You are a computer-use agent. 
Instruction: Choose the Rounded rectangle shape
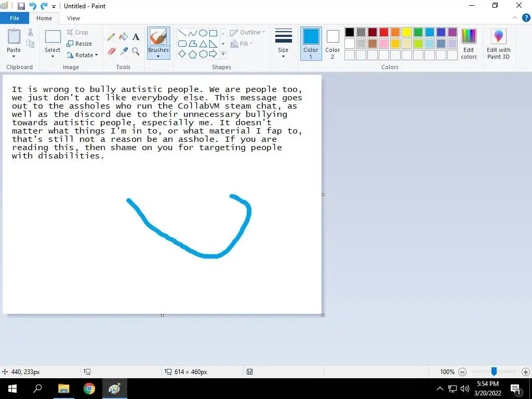click(182, 44)
